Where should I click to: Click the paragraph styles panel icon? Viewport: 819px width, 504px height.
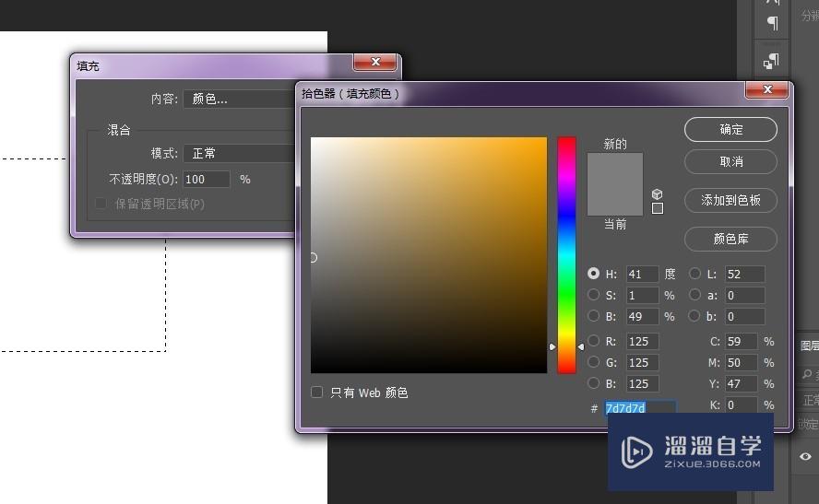[771, 61]
